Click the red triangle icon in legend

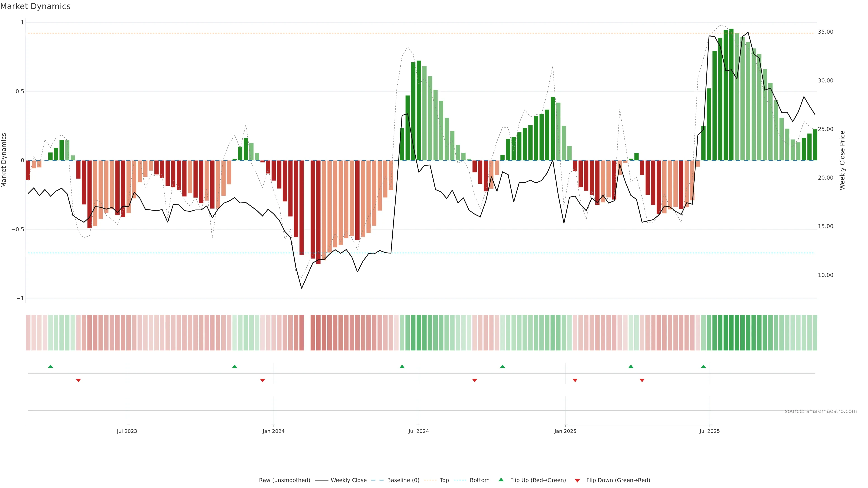click(577, 481)
